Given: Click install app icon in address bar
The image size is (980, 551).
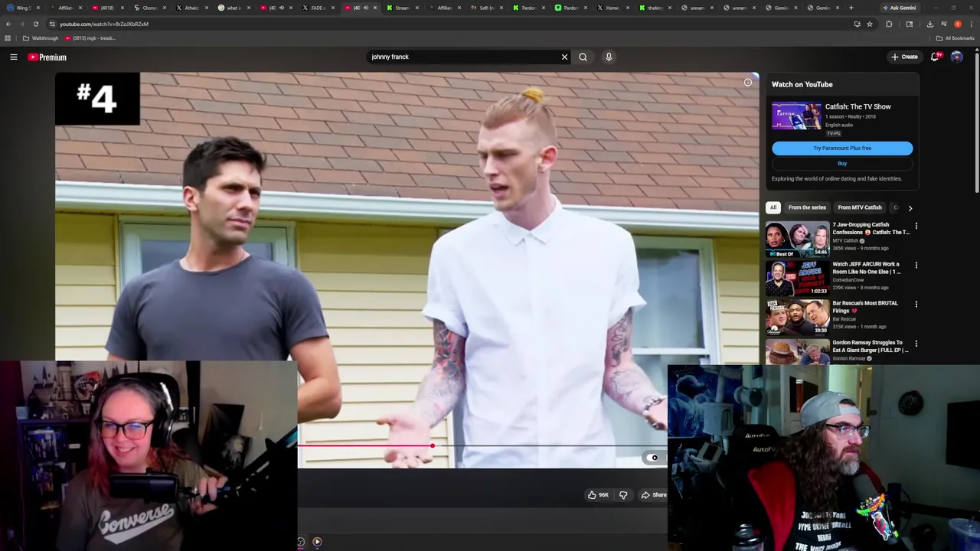Looking at the screenshot, I should click(x=857, y=24).
